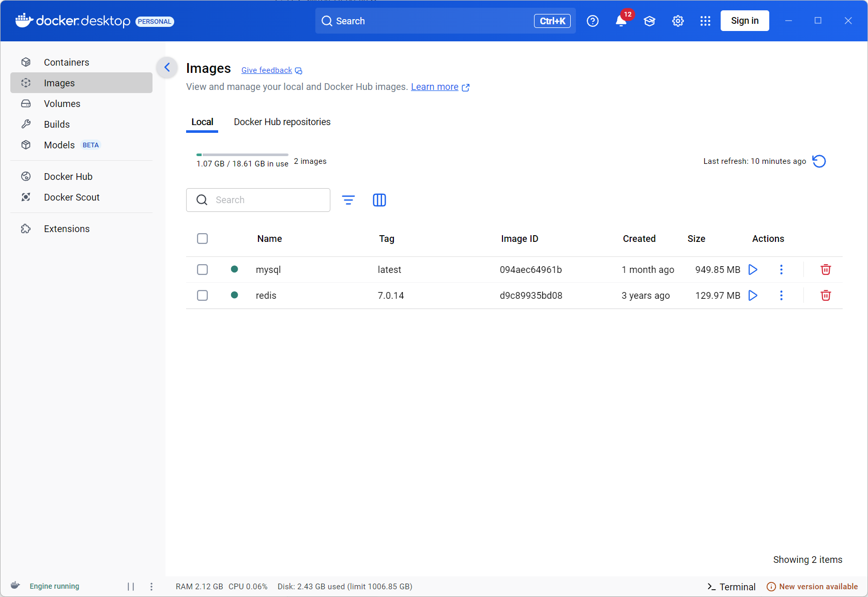This screenshot has width=868, height=597.
Task: Pause the Docker engine in footer
Action: [131, 587]
